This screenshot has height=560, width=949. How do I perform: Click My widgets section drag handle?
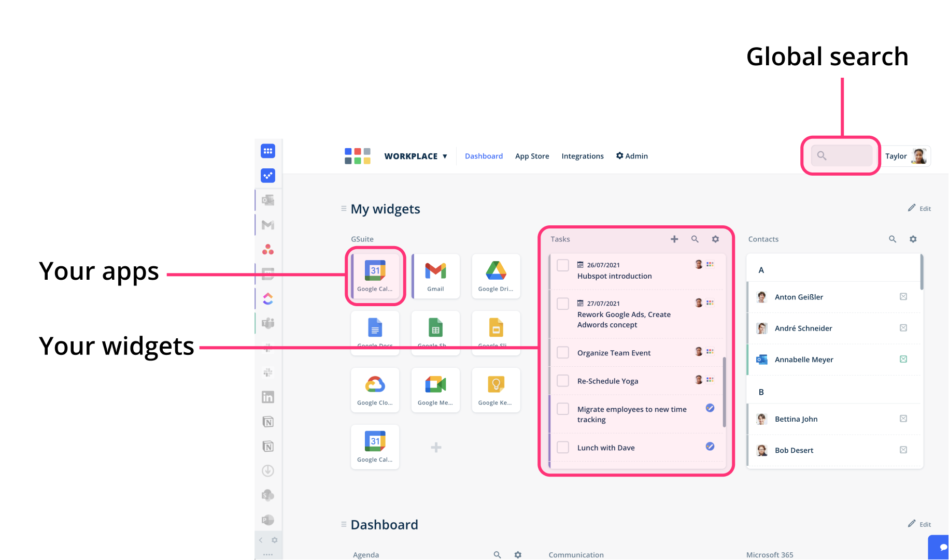[x=344, y=208]
